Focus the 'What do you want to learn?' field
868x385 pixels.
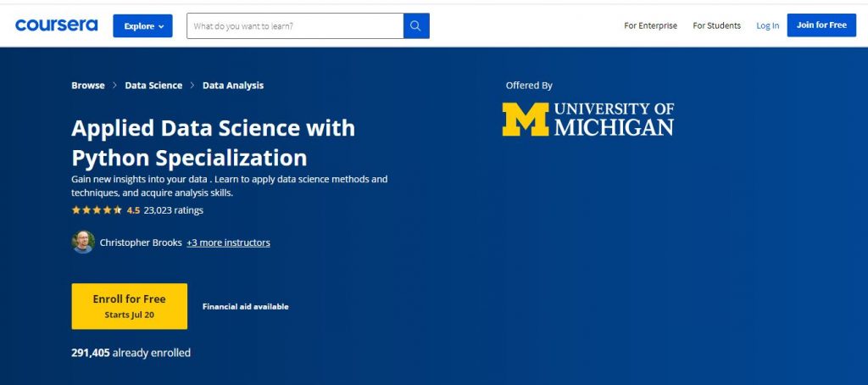[x=294, y=26]
